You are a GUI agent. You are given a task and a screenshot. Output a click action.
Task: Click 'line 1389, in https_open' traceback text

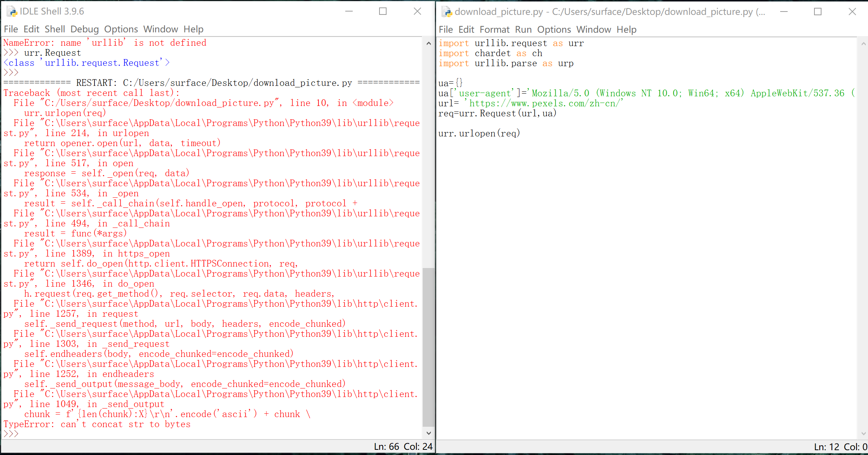coord(108,254)
